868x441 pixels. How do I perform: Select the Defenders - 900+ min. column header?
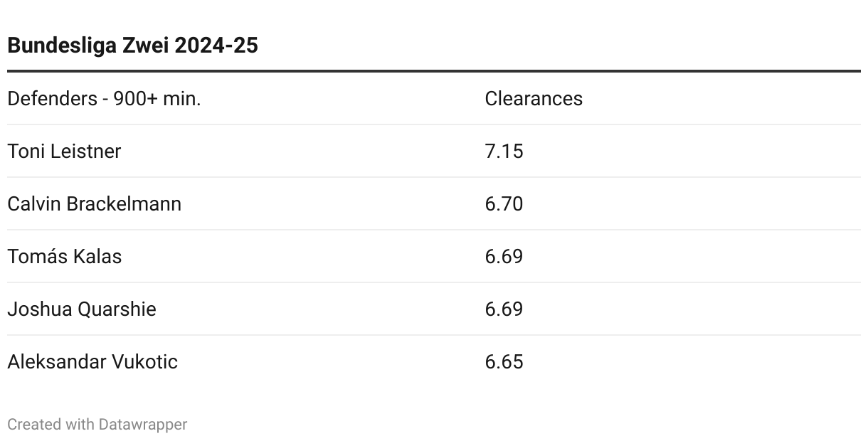click(104, 98)
